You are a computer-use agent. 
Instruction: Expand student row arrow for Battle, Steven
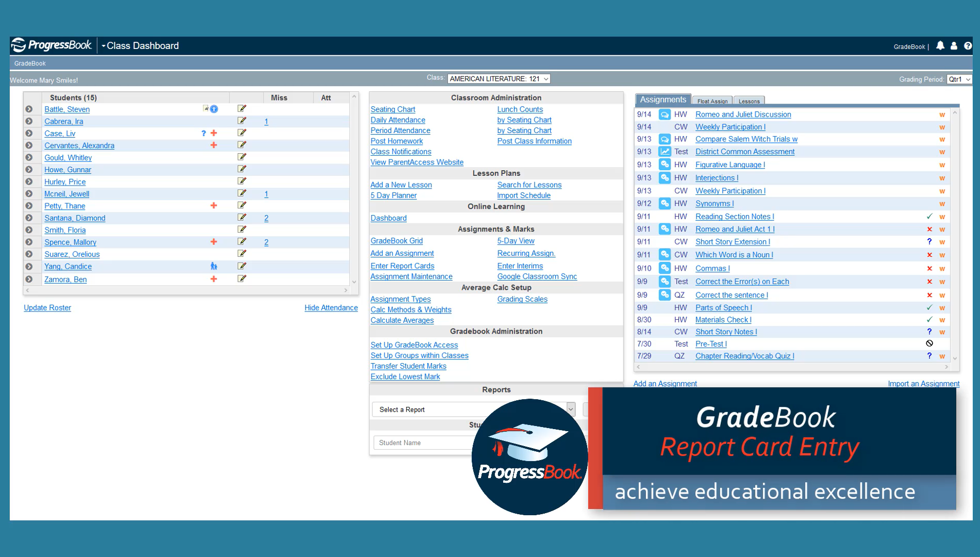[x=29, y=109]
